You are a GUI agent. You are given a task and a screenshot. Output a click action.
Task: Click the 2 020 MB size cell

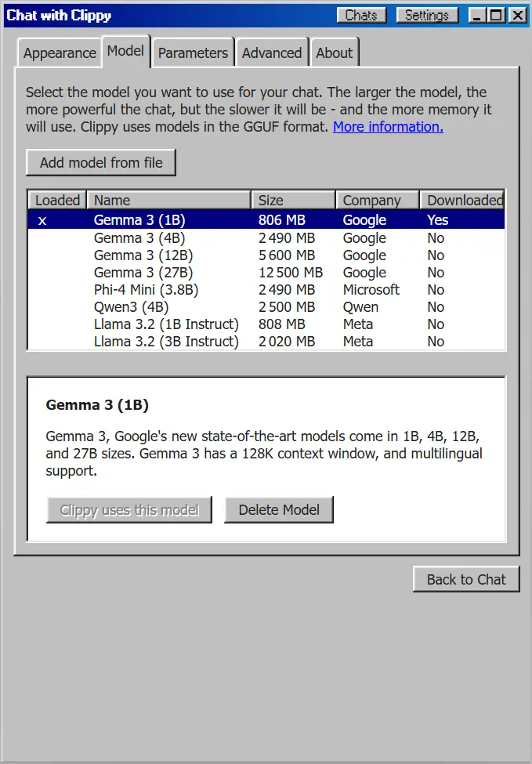coord(287,342)
